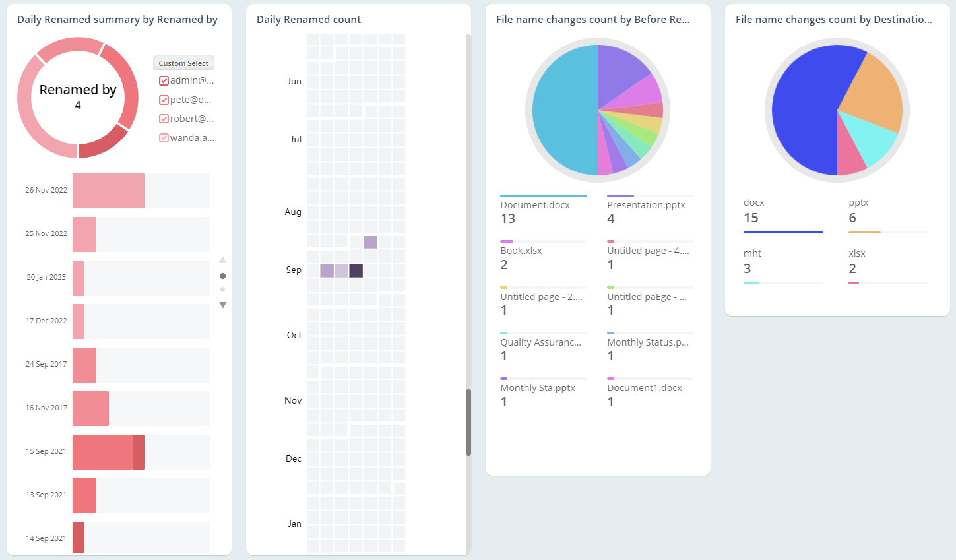Uncheck the admin@ checkbox in legend

point(164,81)
